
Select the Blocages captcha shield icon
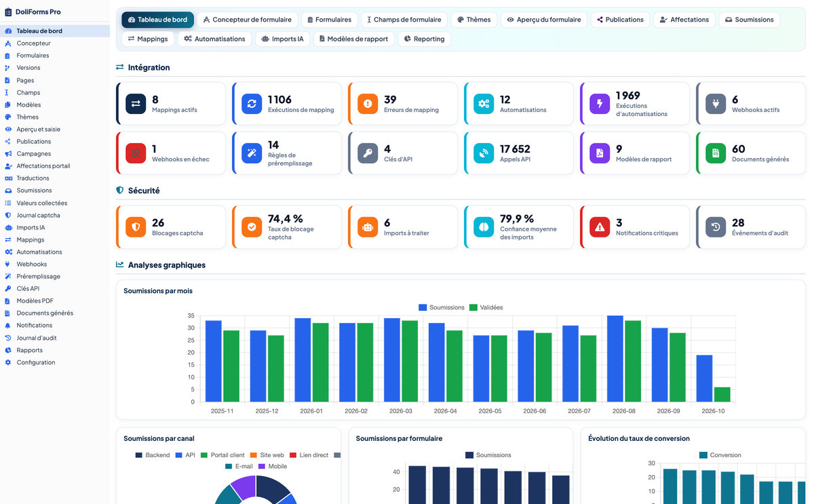[136, 227]
